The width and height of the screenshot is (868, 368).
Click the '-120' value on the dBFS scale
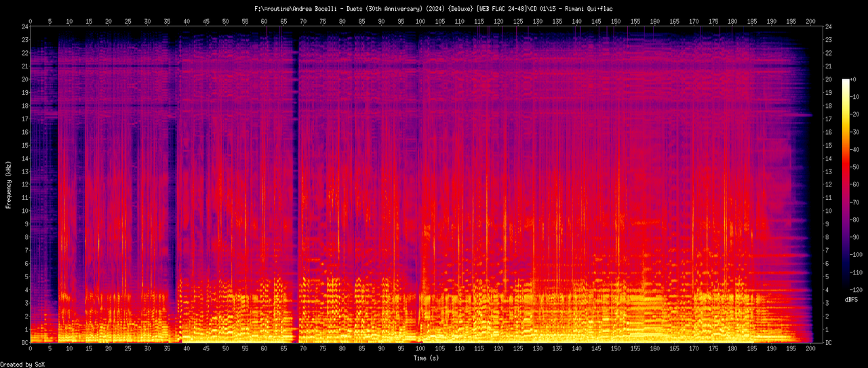pos(856,289)
